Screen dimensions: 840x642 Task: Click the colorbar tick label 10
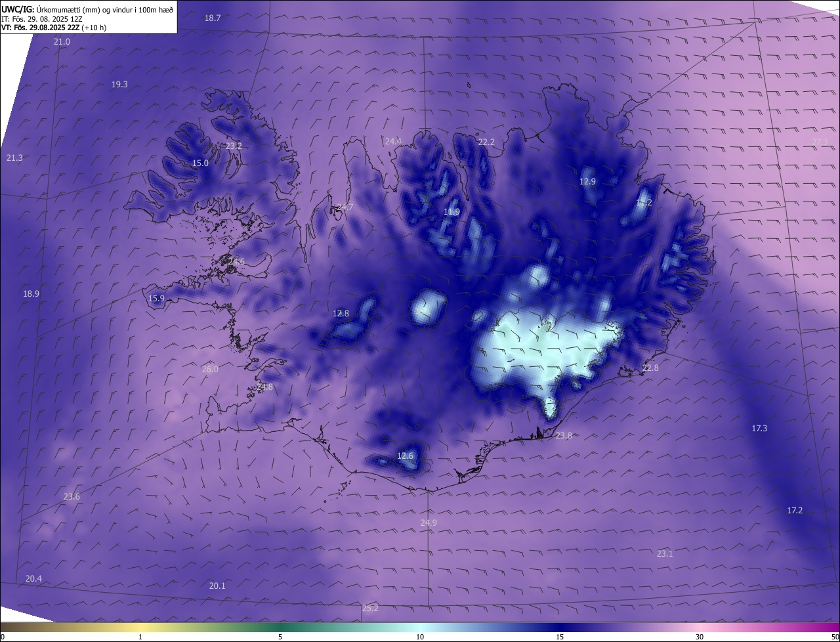420,637
